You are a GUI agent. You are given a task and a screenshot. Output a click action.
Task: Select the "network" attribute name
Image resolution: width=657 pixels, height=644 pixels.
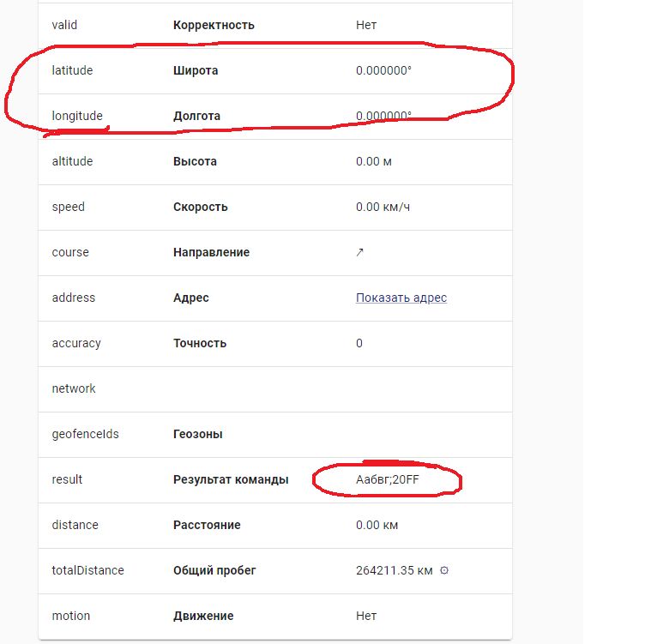tap(74, 388)
